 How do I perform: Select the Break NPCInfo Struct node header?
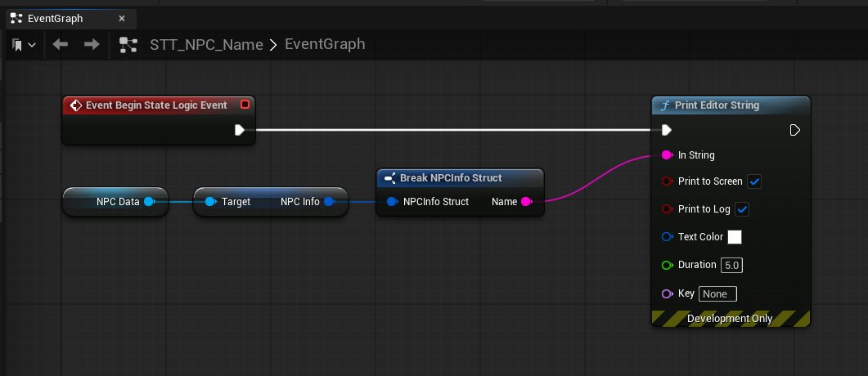[x=460, y=178]
